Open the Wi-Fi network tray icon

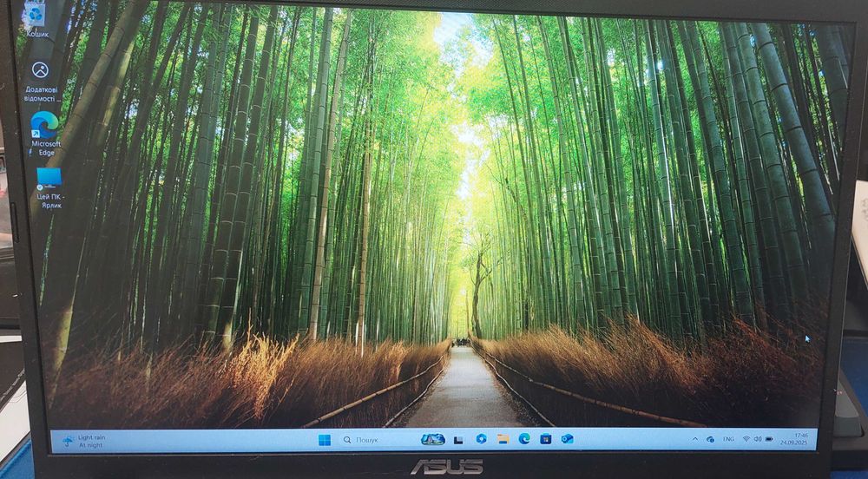(x=746, y=438)
